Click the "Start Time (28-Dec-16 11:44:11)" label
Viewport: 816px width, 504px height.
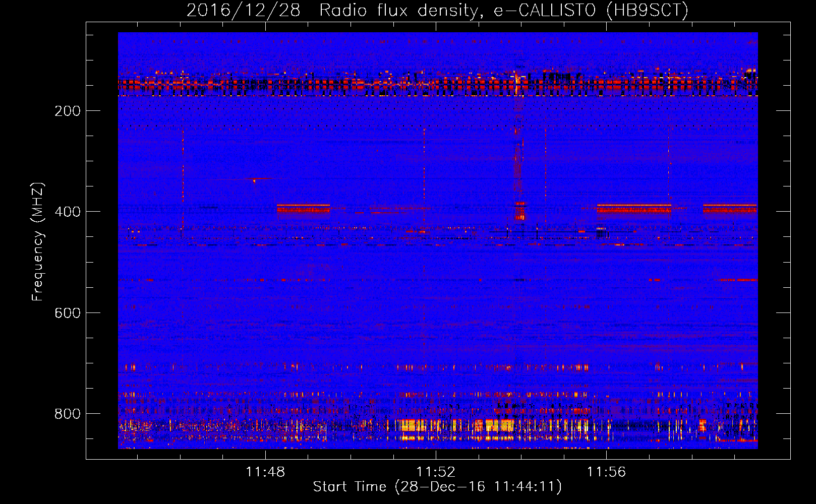pyautogui.click(x=437, y=487)
